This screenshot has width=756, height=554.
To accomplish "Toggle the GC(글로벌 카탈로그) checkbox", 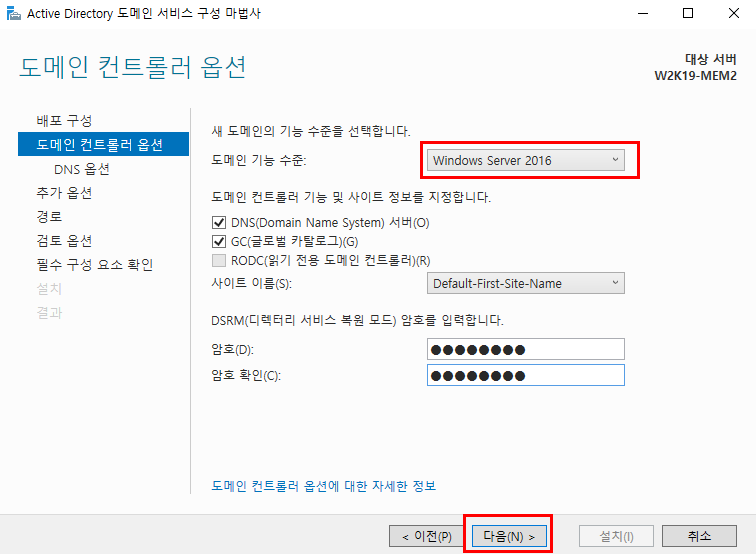I will click(x=219, y=241).
